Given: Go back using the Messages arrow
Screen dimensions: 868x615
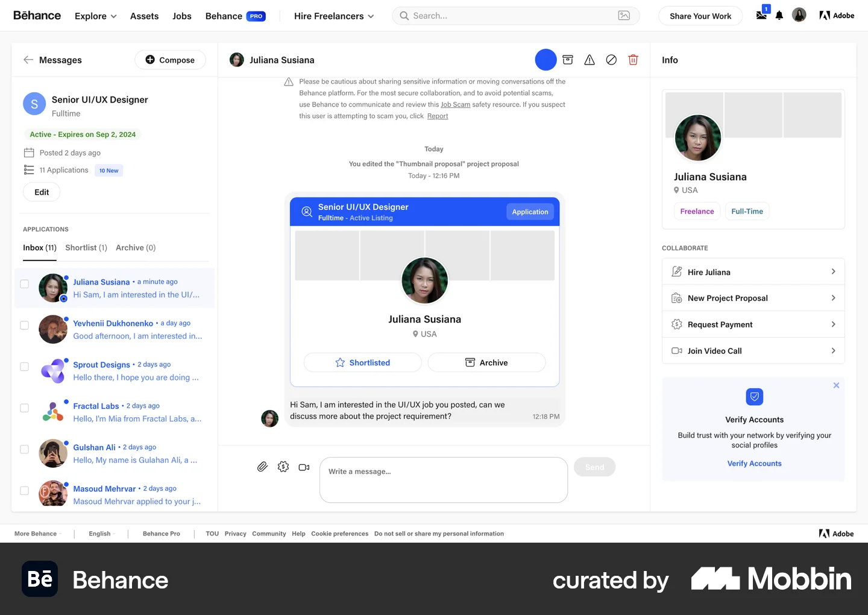Looking at the screenshot, I should coord(28,60).
